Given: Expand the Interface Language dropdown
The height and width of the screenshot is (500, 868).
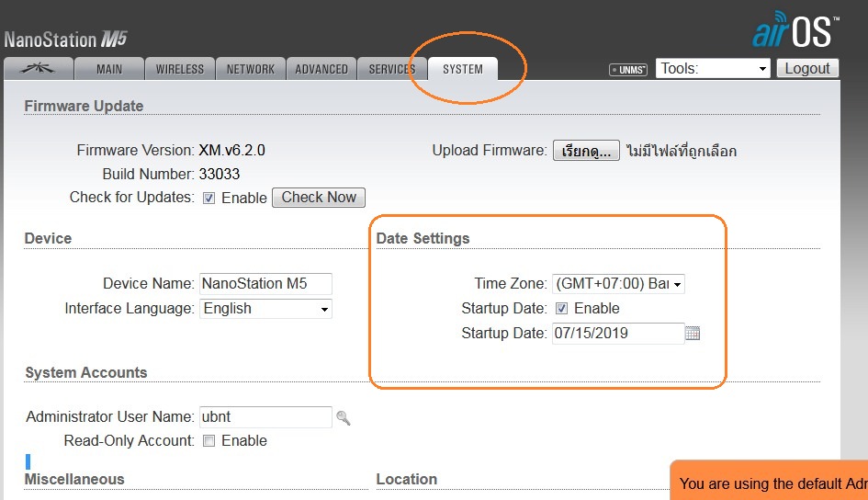Looking at the screenshot, I should 265,309.
